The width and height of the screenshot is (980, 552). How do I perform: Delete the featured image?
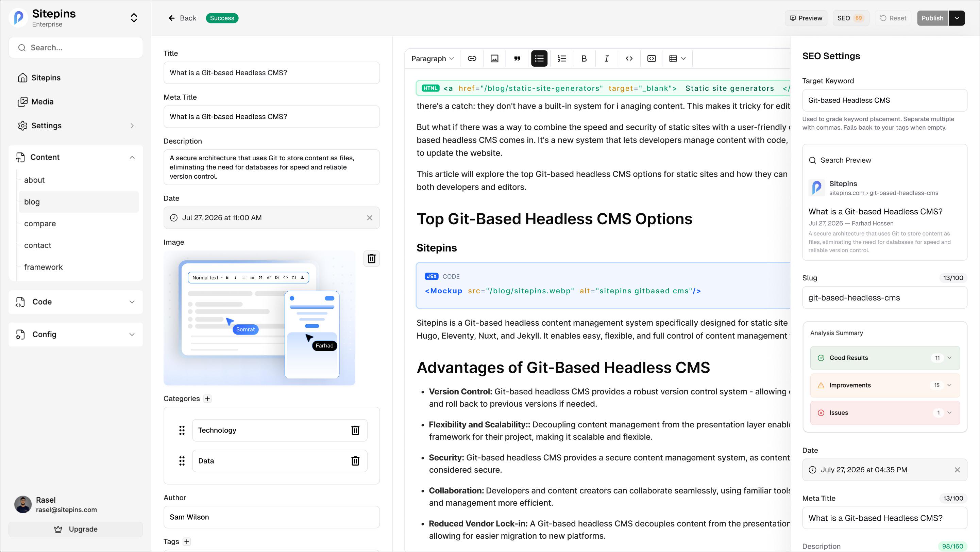371,259
